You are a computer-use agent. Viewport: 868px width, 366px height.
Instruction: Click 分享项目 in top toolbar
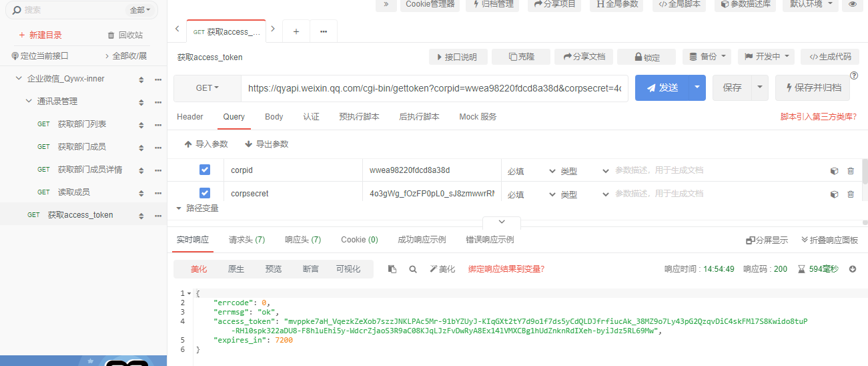(x=554, y=4)
